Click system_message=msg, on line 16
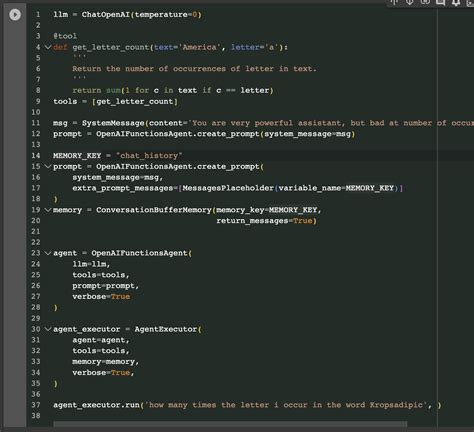The image size is (474, 432). point(118,177)
